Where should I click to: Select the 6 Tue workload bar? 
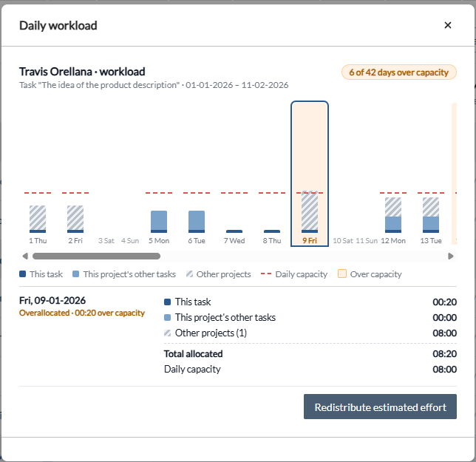[197, 222]
